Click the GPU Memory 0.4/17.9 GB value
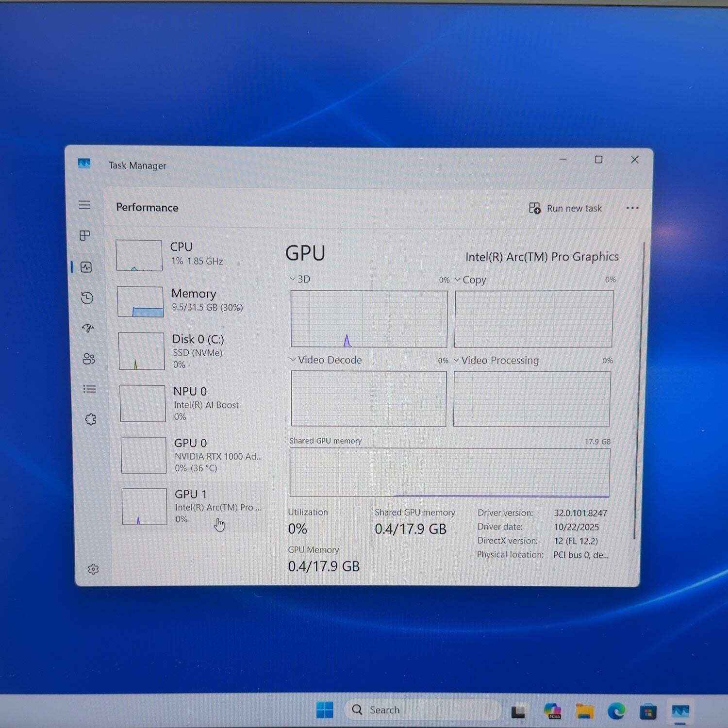 pos(324,566)
